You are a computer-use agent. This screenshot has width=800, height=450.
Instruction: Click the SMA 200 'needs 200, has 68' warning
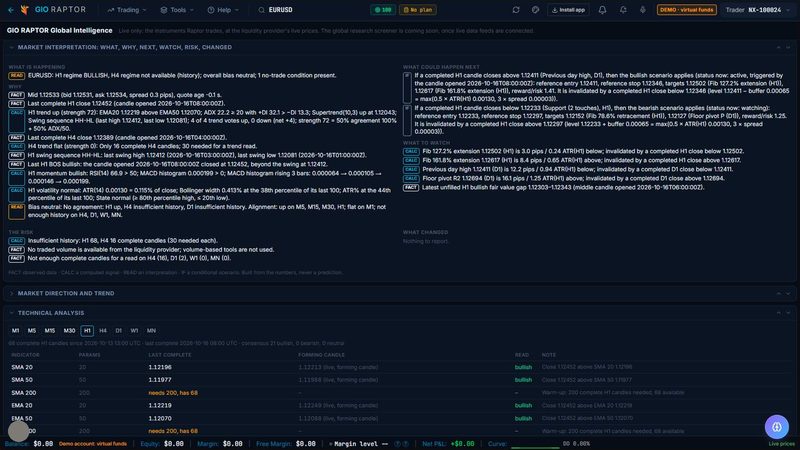coord(173,393)
